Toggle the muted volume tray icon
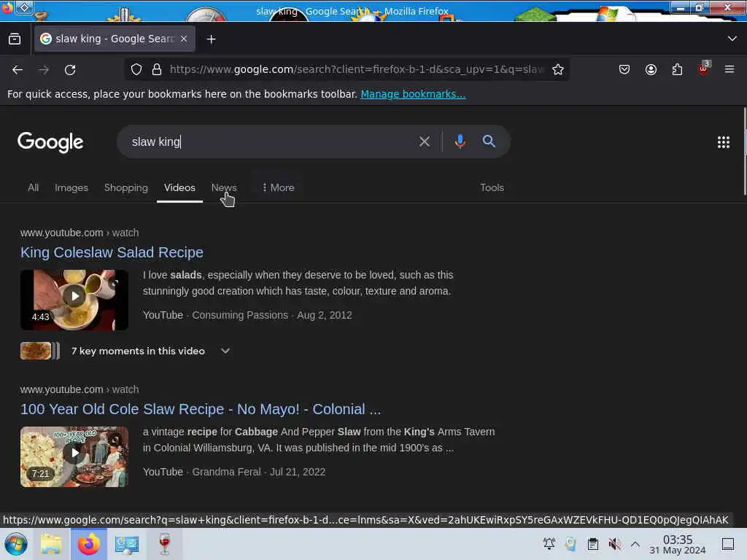This screenshot has height=560, width=747. [614, 543]
